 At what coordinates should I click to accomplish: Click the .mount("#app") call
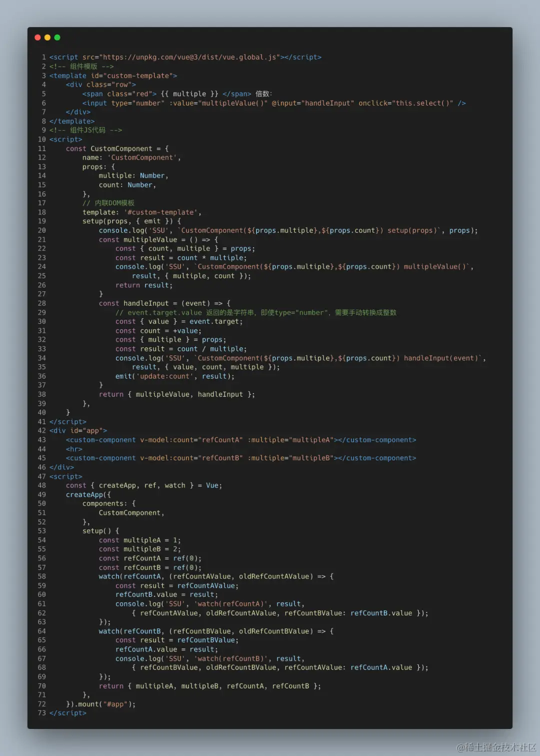[x=104, y=704]
